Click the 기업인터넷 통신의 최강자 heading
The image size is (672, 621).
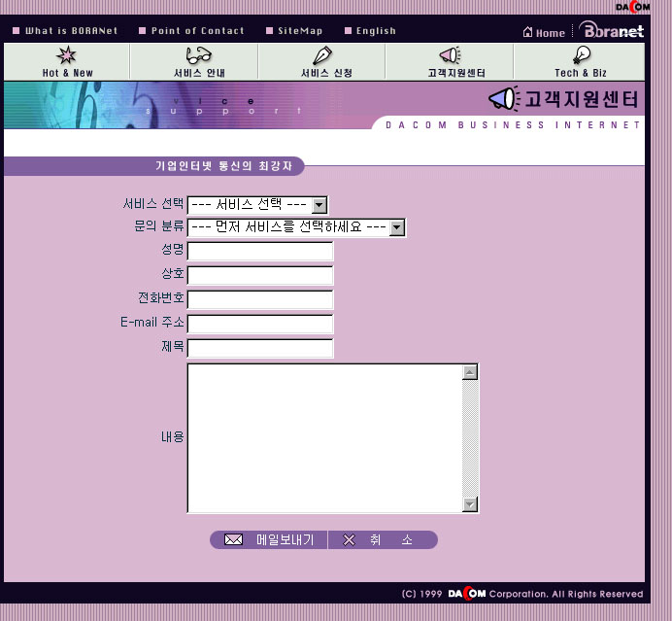point(223,166)
